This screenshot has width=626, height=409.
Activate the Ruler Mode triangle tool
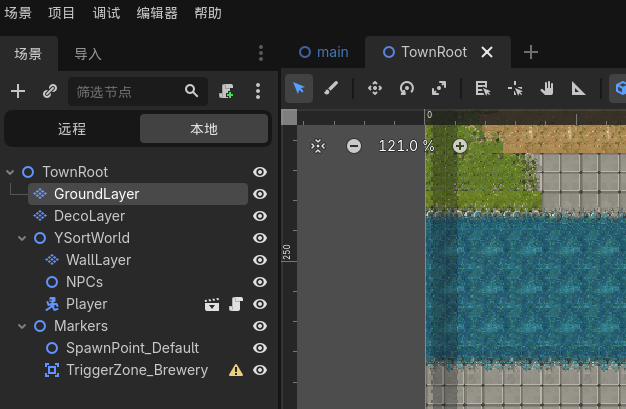point(578,88)
